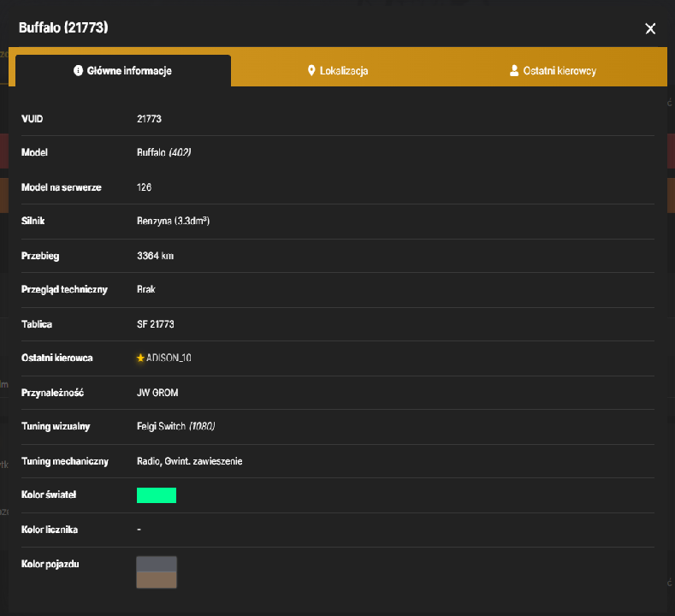Switch to the Lokalizacja tab
This screenshot has height=616, width=675.
[x=338, y=71]
